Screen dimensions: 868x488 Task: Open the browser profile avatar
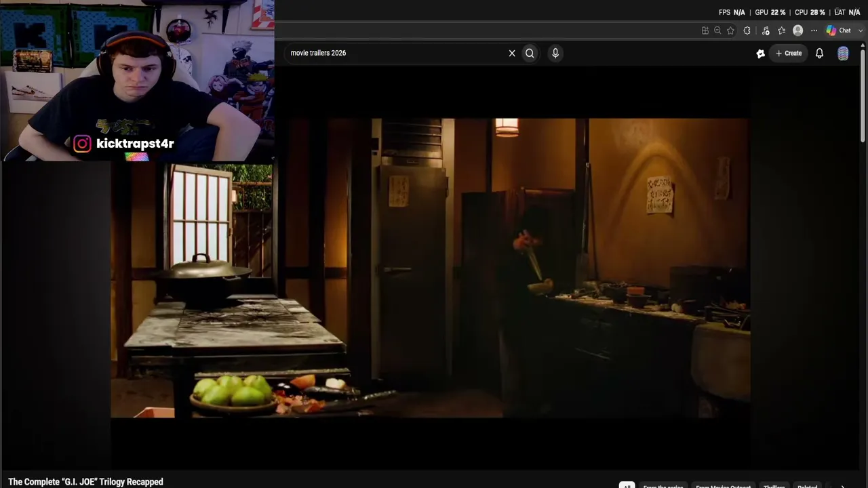798,30
